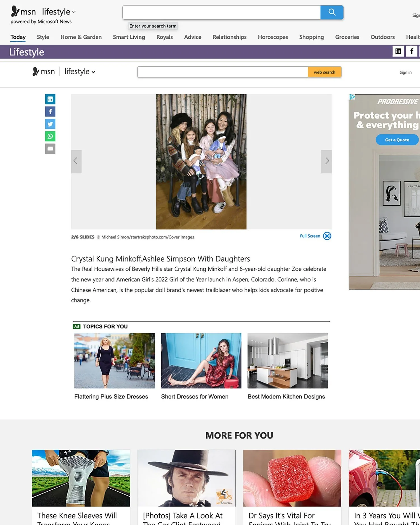Image resolution: width=420 pixels, height=525 pixels.
Task: Go to previous slide arrow
Action: click(76, 162)
